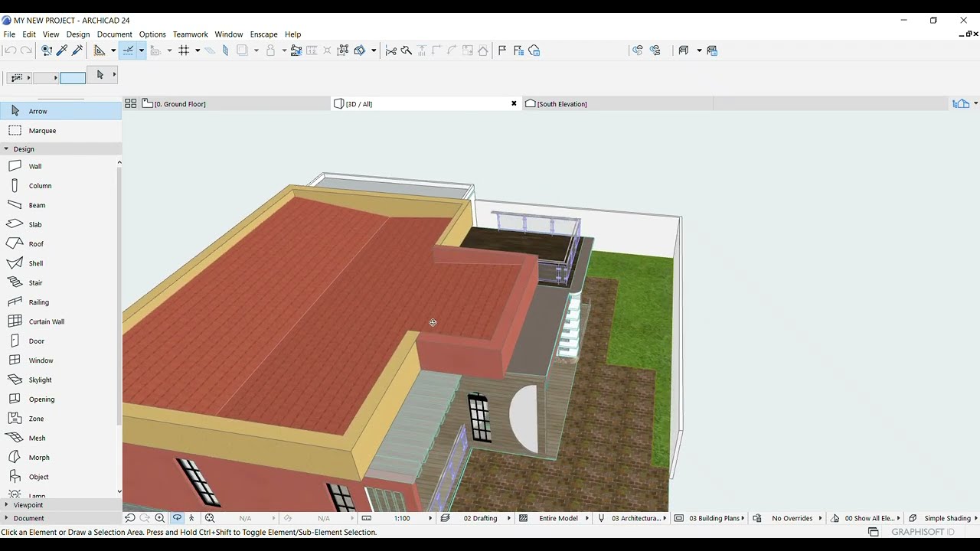This screenshot has height=551, width=980.
Task: Click the Fit in Window zoom button
Action: (x=210, y=518)
